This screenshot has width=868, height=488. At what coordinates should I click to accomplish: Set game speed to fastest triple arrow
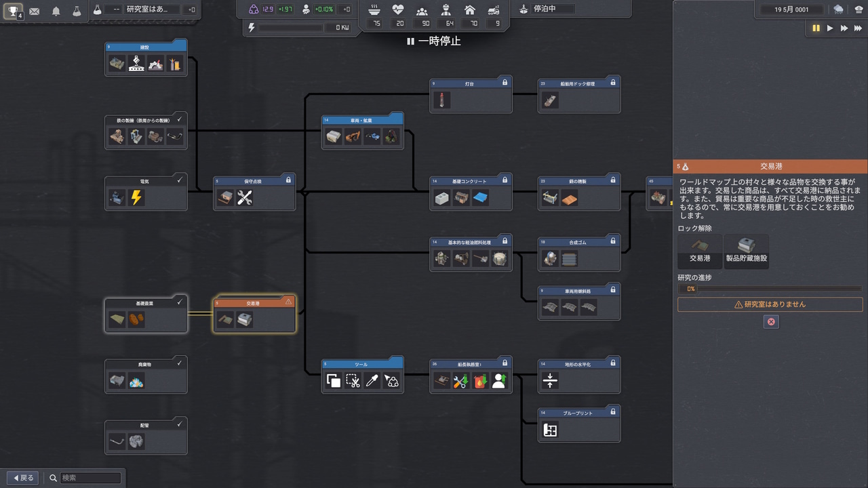click(x=858, y=28)
